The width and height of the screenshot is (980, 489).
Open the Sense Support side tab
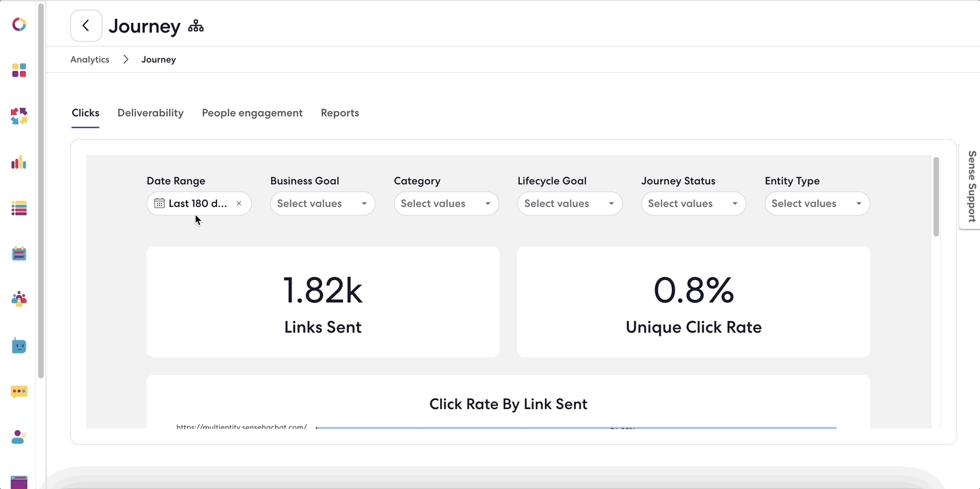(x=971, y=186)
